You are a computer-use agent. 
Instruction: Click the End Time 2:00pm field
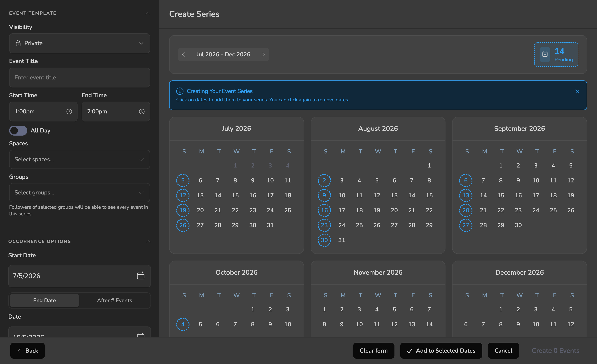[x=116, y=112]
